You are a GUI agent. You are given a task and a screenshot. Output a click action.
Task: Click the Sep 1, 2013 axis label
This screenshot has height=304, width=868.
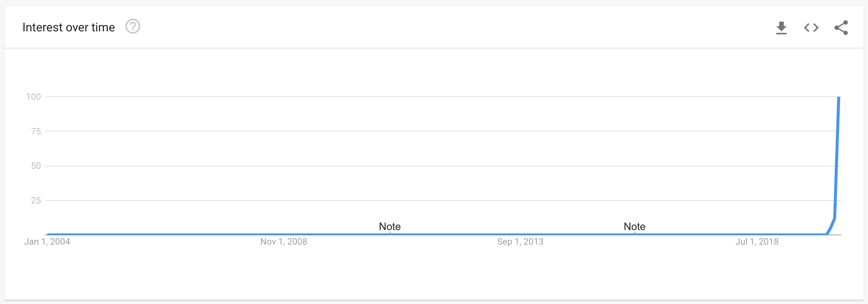pyautogui.click(x=520, y=242)
